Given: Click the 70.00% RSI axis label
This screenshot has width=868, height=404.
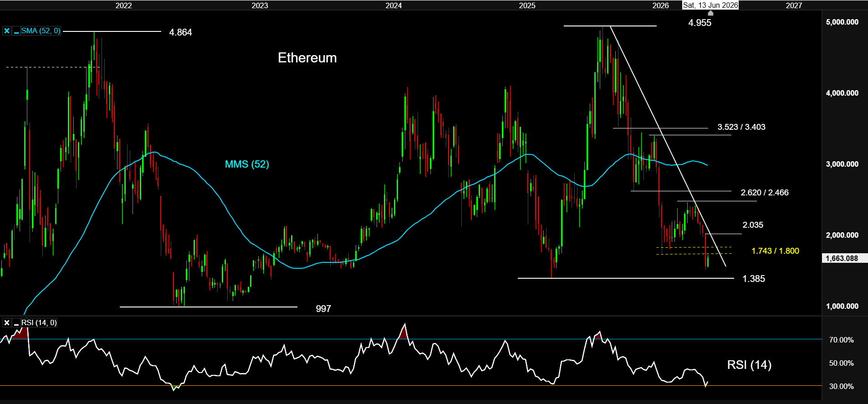Looking at the screenshot, I should pyautogui.click(x=841, y=340).
